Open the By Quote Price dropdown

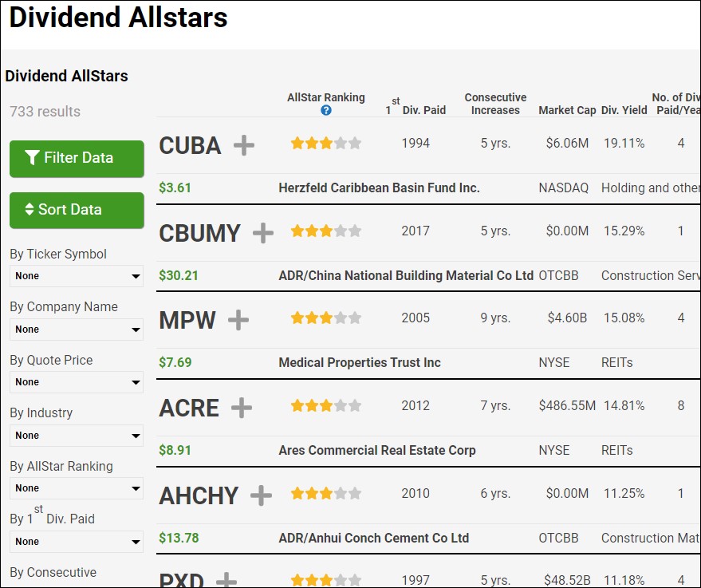[77, 382]
